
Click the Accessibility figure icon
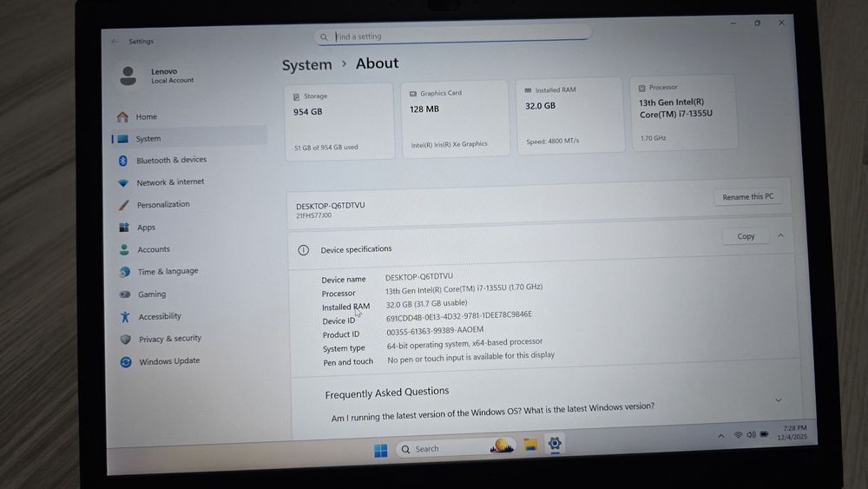[125, 317]
